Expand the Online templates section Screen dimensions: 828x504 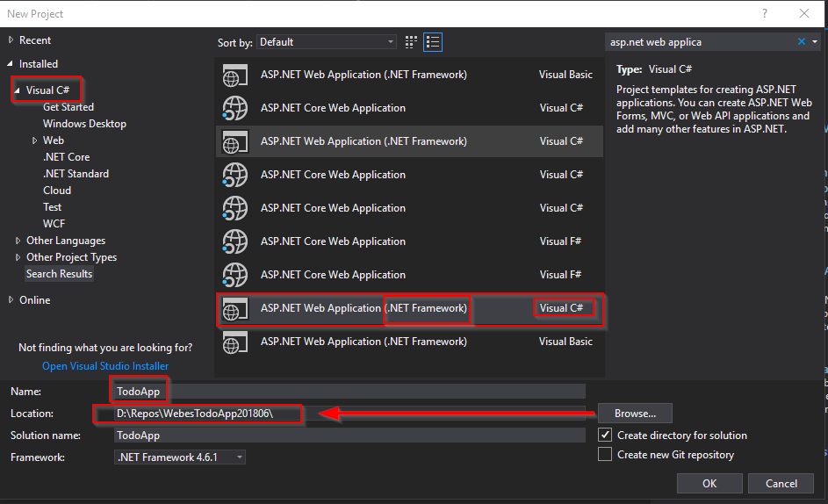pos(11,300)
